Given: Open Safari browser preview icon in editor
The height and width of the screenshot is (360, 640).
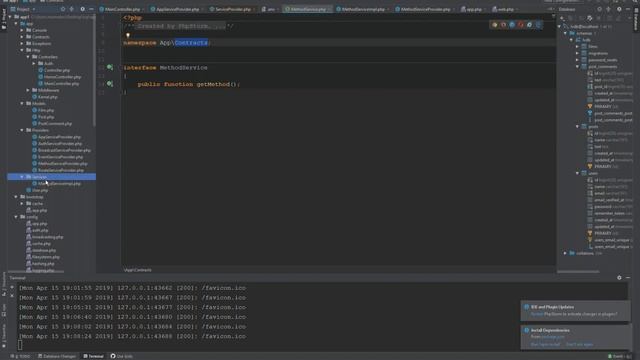Looking at the screenshot, I should (x=512, y=25).
